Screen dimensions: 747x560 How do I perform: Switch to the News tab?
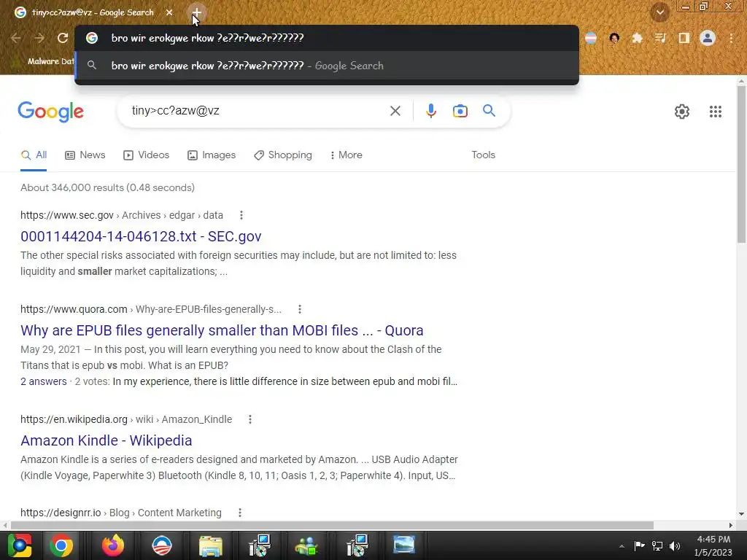tap(85, 155)
